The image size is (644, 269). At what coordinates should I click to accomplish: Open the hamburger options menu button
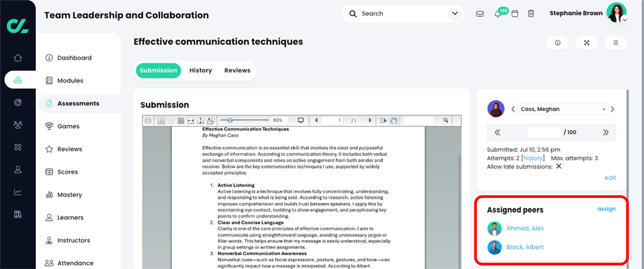tap(615, 43)
